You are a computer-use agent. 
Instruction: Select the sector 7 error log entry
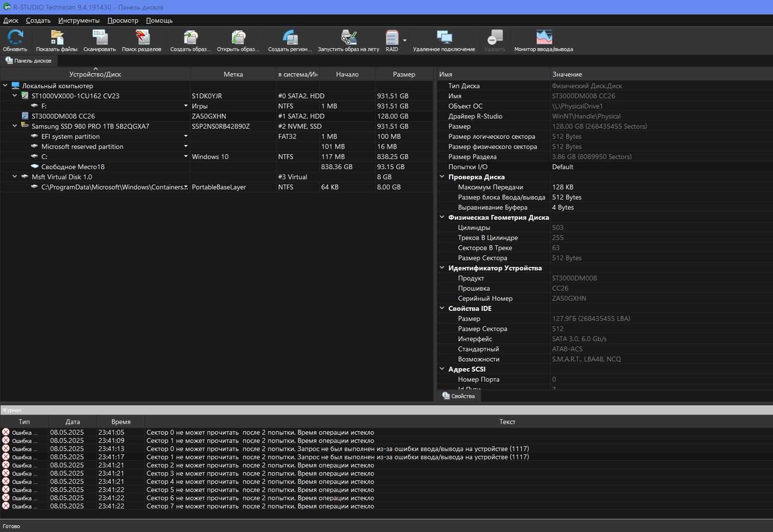click(260, 506)
